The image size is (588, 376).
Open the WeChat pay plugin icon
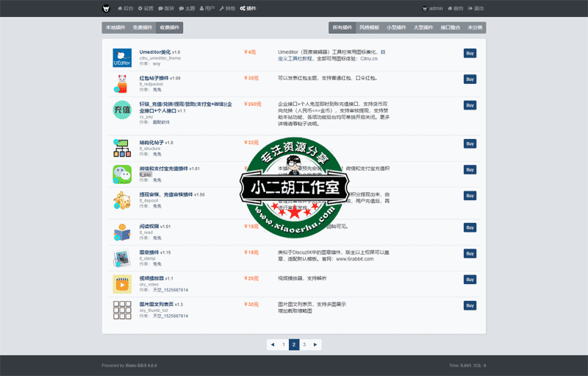[x=122, y=174]
